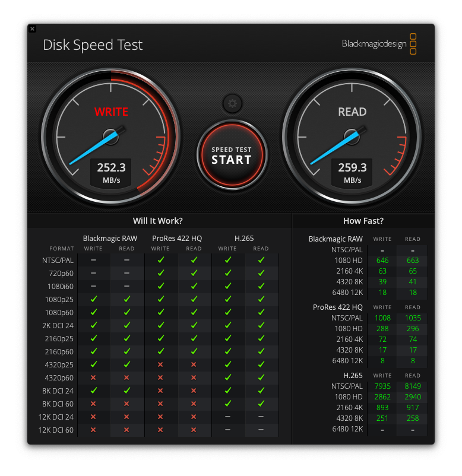Click ProRes 422 HQ 1080 HD write value 288
The image size is (462, 476).
(382, 328)
